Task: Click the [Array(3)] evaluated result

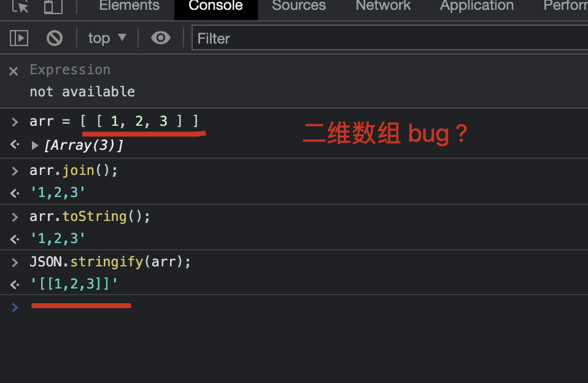Action: pos(84,145)
